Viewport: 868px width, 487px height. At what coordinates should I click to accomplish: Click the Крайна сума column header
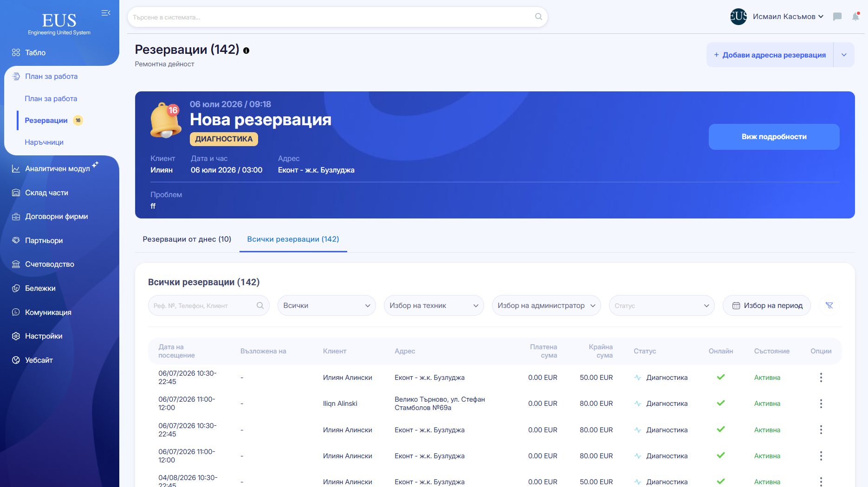[601, 351]
